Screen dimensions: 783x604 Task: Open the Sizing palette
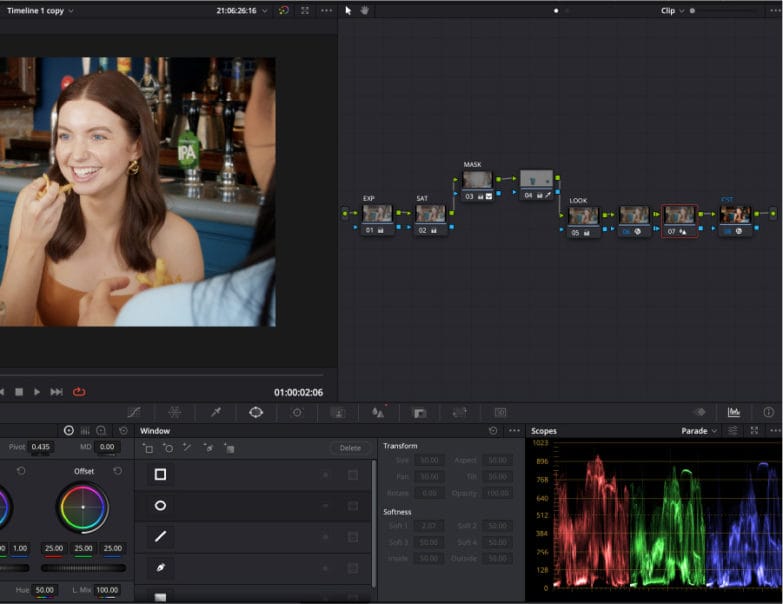point(459,412)
